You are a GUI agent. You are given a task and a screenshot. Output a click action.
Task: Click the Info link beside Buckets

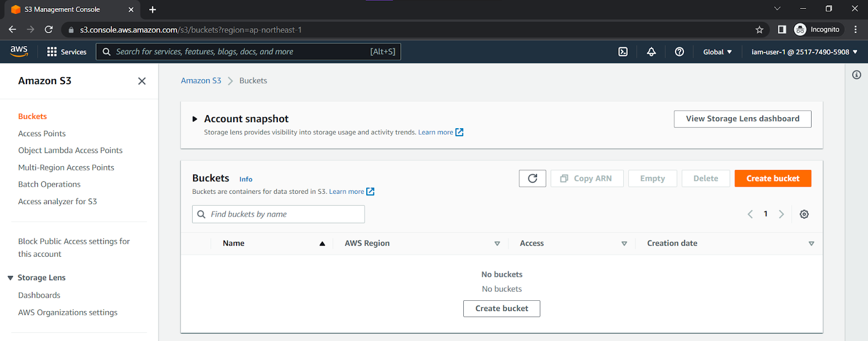[246, 179]
